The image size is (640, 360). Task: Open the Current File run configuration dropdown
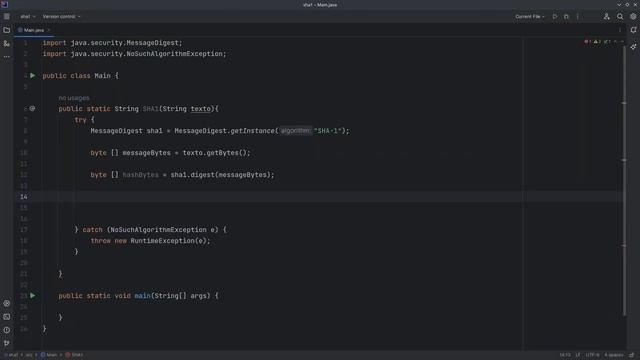(x=529, y=17)
